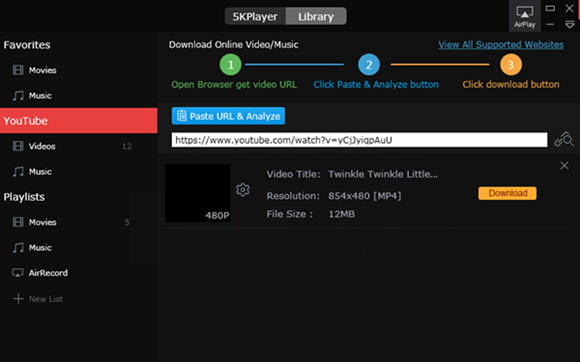Click file size value '12MB'
This screenshot has width=580, height=362.
click(341, 214)
